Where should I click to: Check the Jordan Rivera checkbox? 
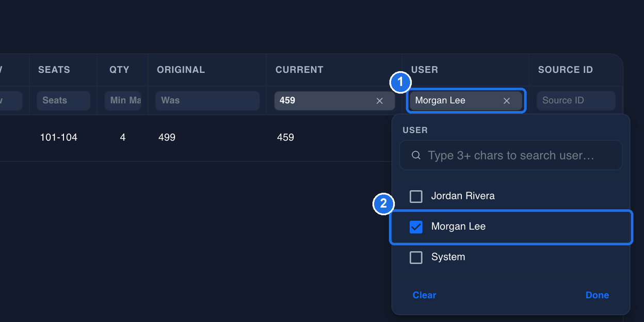point(416,196)
